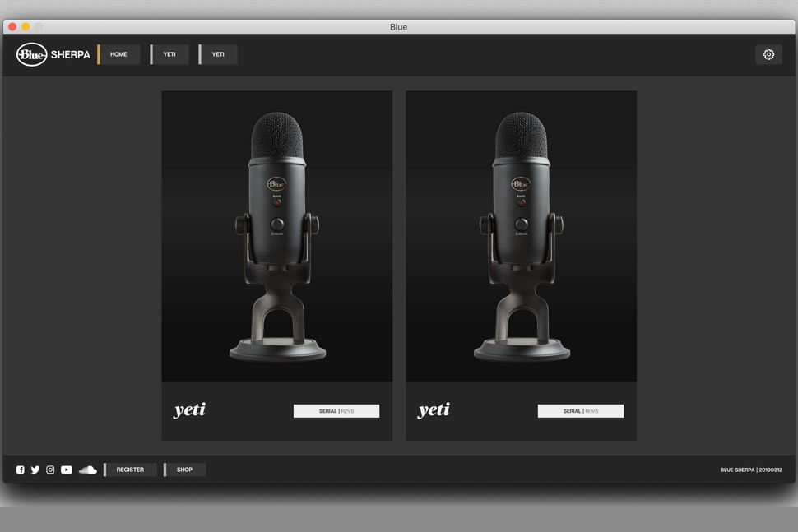
Task: Open settings with the gear icon
Action: (768, 54)
